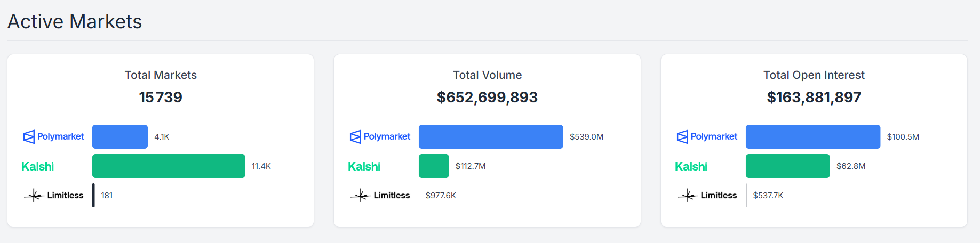Click the Active Markets heading
Image resolution: width=980 pixels, height=243 pixels.
pos(75,22)
